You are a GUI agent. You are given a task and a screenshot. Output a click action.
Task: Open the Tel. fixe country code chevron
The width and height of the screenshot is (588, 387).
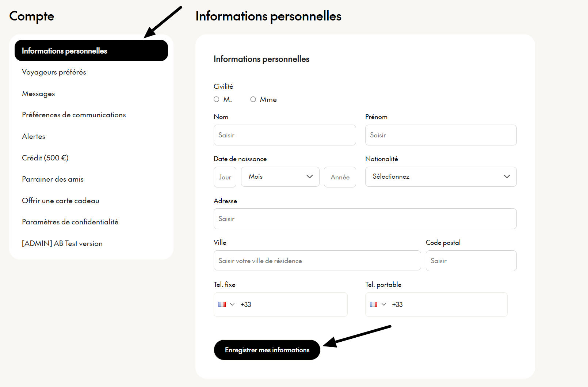(232, 304)
